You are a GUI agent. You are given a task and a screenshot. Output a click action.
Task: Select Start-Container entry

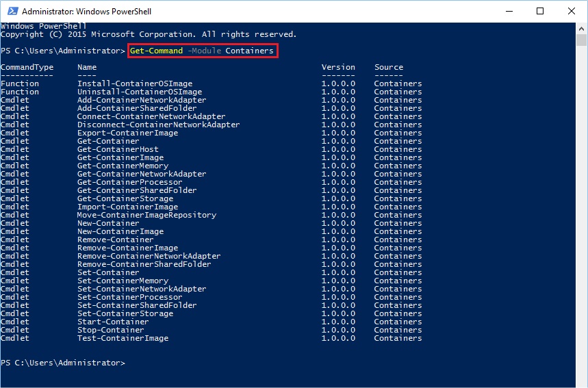pos(113,322)
